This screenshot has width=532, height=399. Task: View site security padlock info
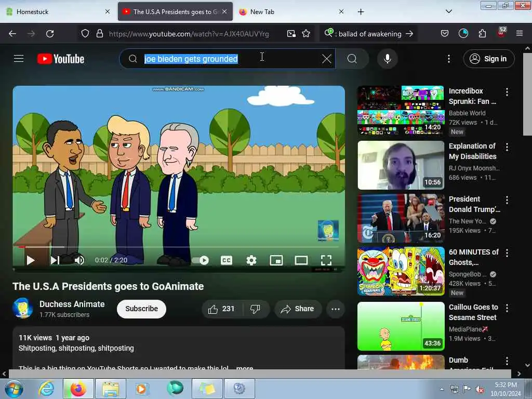tap(99, 34)
